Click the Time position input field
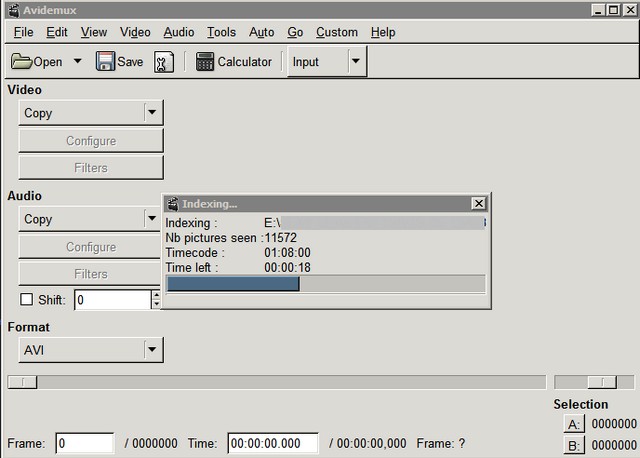The width and height of the screenshot is (640, 458). point(273,443)
